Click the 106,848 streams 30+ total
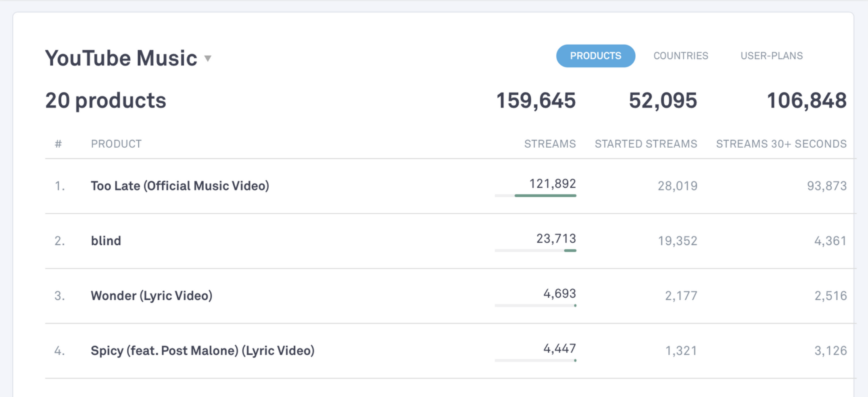Screen dimensions: 868x397 coord(806,100)
